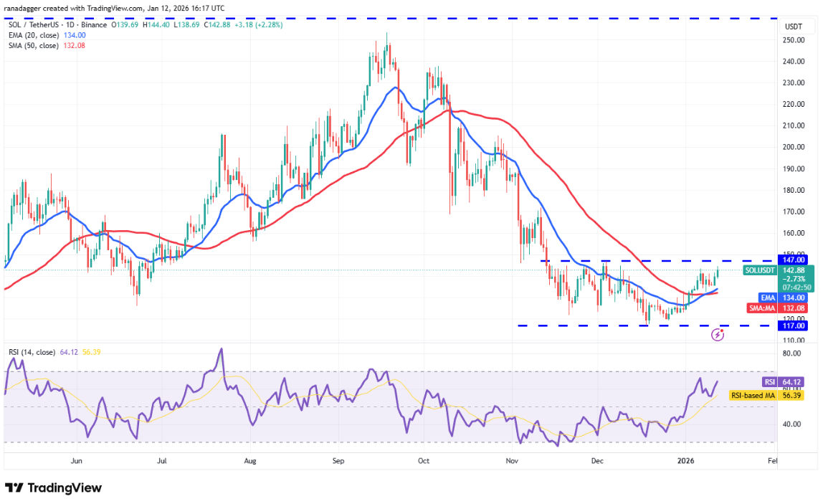Click the purple lightning bolt event icon
This screenshot has height=504, width=823.
coord(717,335)
